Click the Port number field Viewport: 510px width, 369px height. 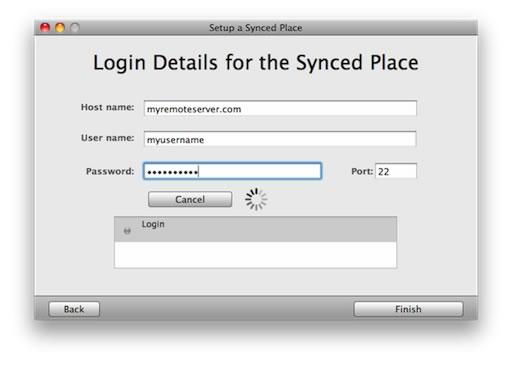(x=396, y=171)
